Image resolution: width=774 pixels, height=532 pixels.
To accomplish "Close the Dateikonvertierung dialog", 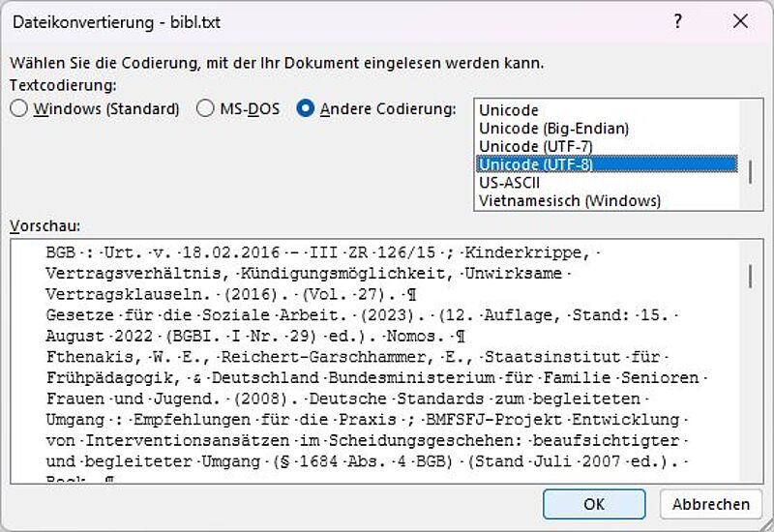I will [x=740, y=20].
